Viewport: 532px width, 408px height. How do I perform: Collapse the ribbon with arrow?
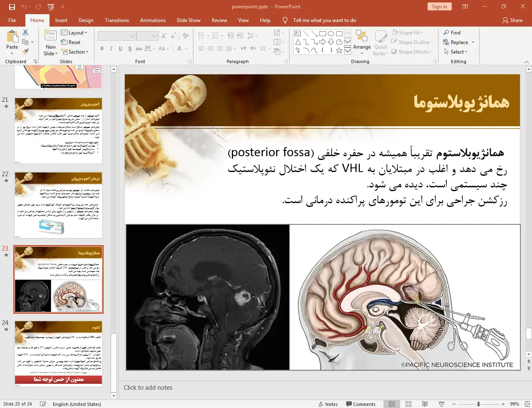pos(527,62)
